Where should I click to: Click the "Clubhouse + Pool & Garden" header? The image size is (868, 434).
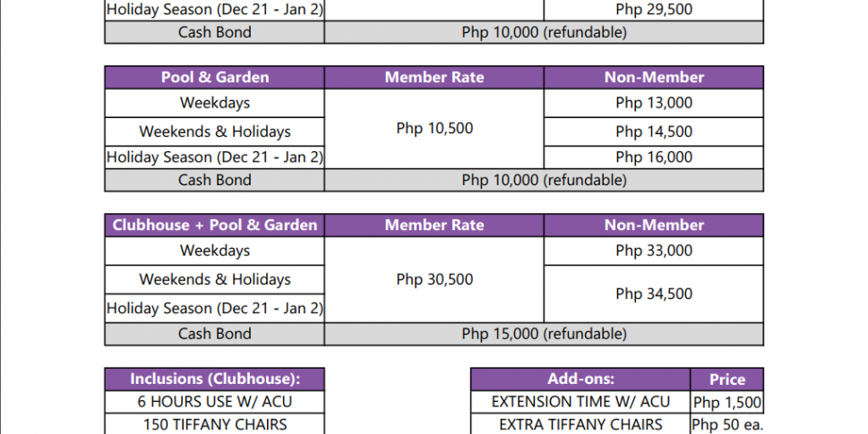215,226
